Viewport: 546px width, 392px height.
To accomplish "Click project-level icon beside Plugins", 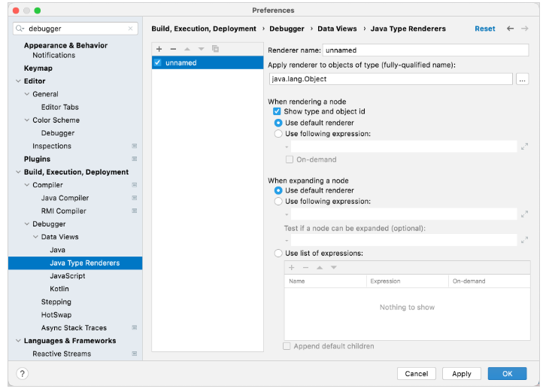I will (x=135, y=159).
